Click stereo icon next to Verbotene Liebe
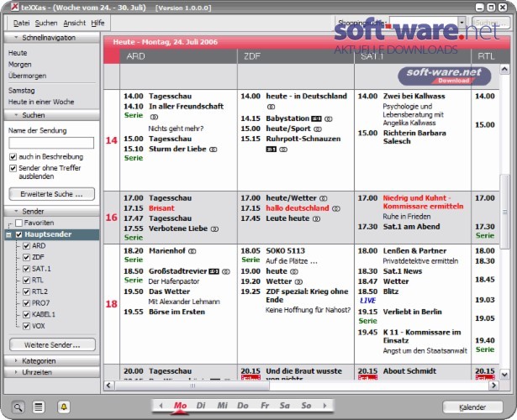The width and height of the screenshot is (517, 420). [x=214, y=229]
